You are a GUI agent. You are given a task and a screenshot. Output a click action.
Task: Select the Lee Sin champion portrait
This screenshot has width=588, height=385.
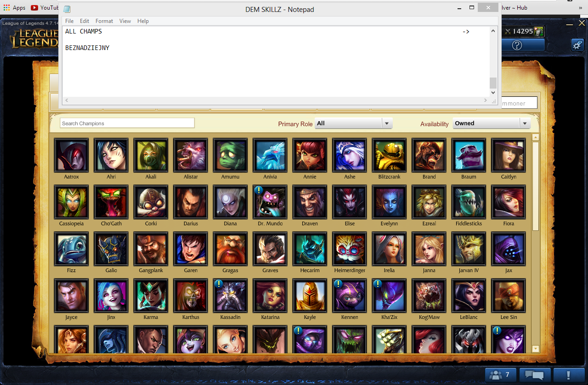click(509, 296)
